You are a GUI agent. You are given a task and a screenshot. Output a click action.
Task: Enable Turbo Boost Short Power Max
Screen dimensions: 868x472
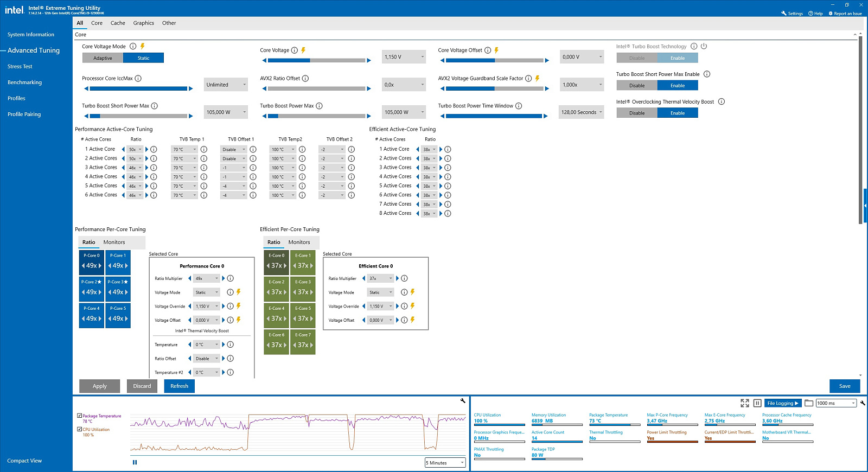coord(678,86)
